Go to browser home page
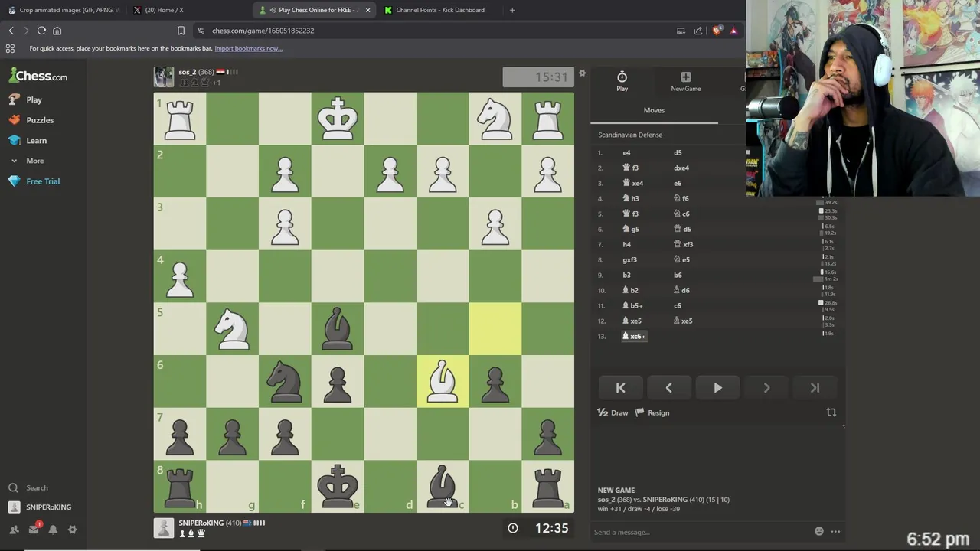 tap(57, 31)
